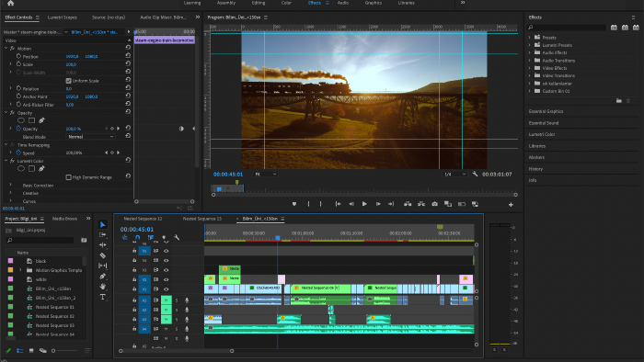Click the timeline Add Marker icon
This screenshot has height=362, width=644.
coord(164,237)
